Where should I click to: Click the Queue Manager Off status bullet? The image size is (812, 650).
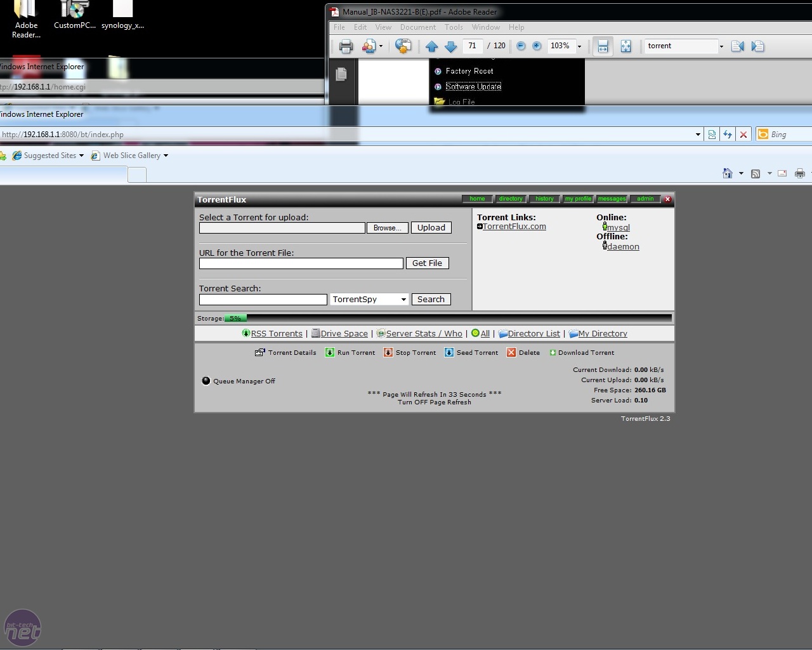coord(206,381)
